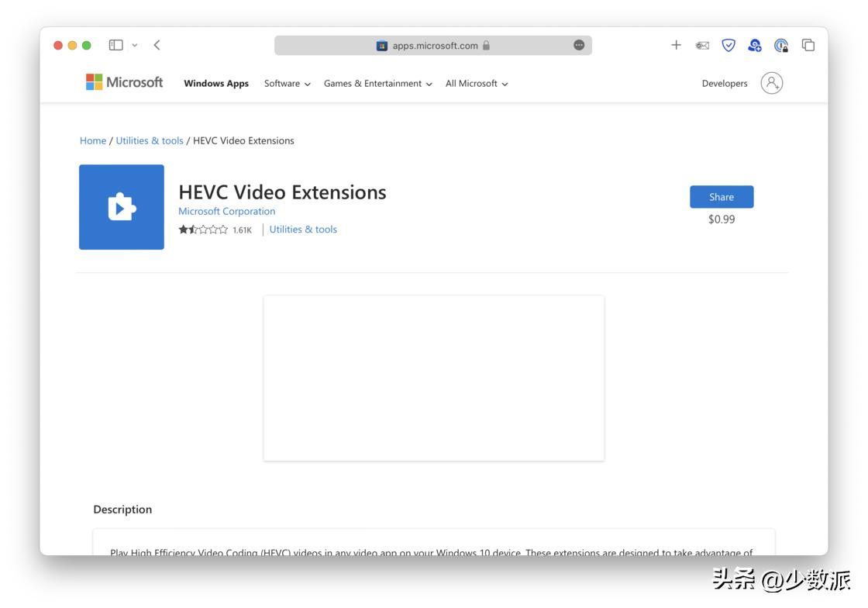Click the blue shell-shaped extension icon
The height and width of the screenshot is (608, 868).
[754, 45]
